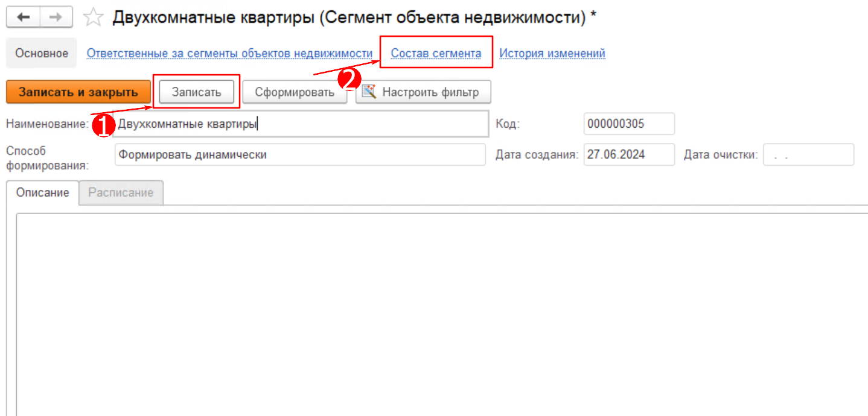Open Ответственные за сегменты объектов недвижимости link
Image resolution: width=868 pixels, height=416 pixels.
(229, 53)
